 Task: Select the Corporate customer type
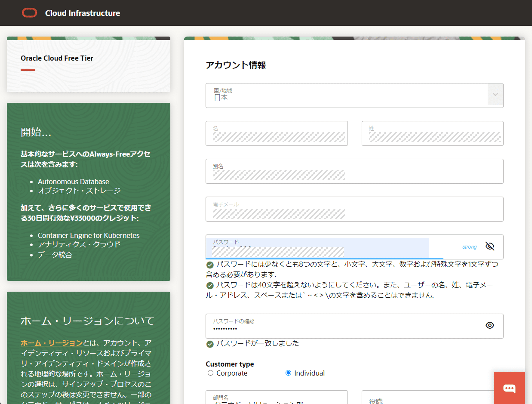[210, 373]
